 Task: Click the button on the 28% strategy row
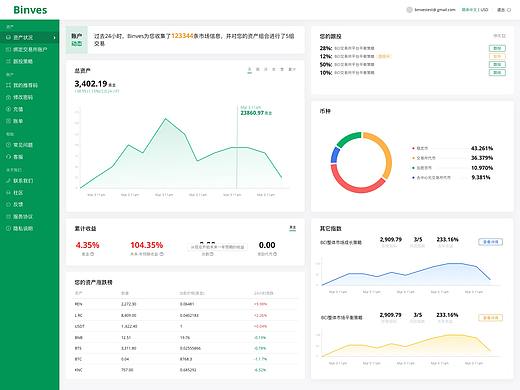pos(497,48)
